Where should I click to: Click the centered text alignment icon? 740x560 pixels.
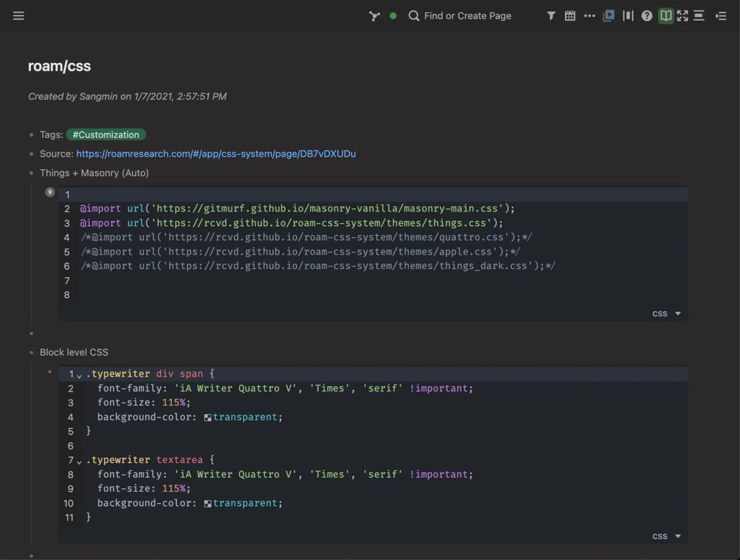point(699,16)
